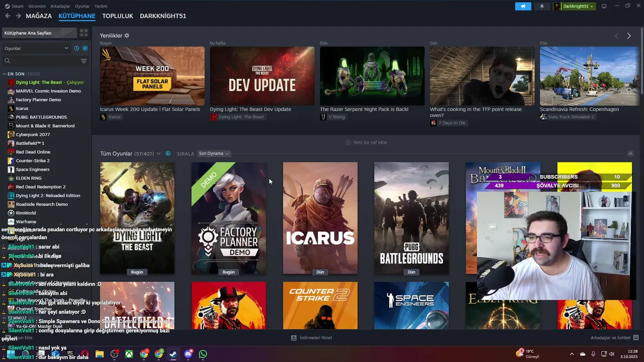Screen dimensions: 644x362
Task: Open Yenilikler settings gear icon
Action: 127,36
